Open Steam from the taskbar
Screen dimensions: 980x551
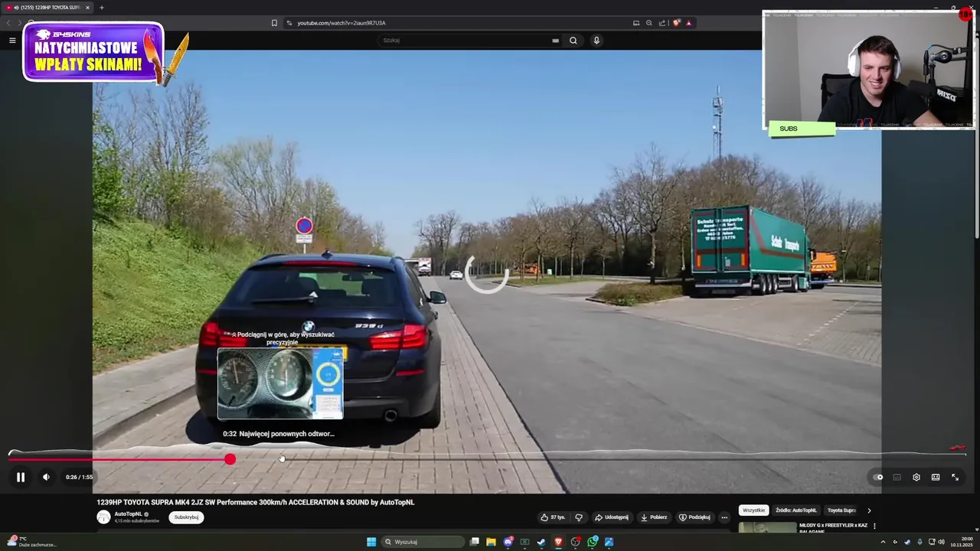tap(541, 542)
